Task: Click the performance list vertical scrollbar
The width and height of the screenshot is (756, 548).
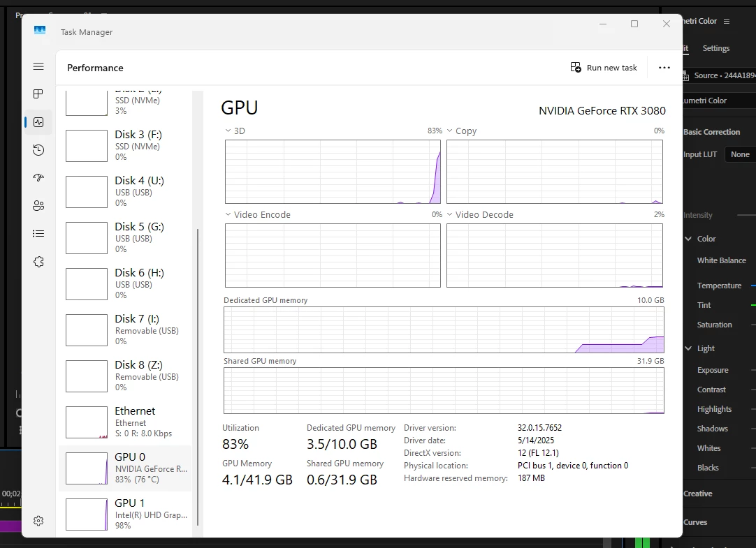Action: pyautogui.click(x=198, y=377)
